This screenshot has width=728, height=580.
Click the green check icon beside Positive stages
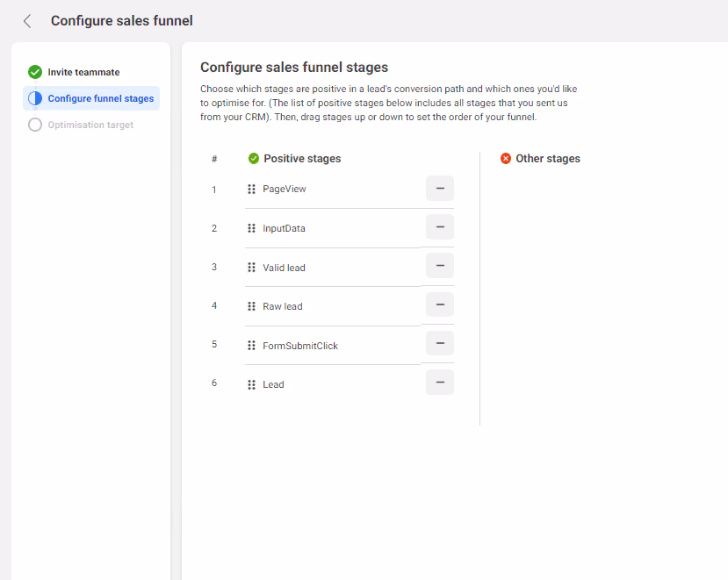pyautogui.click(x=254, y=159)
